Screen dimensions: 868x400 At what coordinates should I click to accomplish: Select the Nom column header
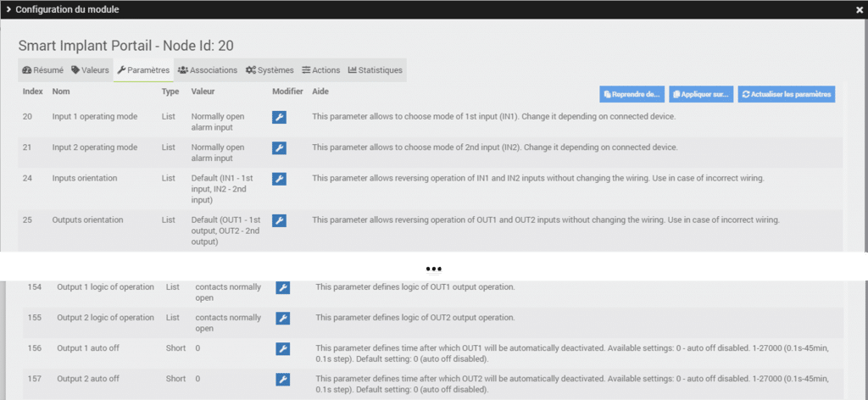61,92
